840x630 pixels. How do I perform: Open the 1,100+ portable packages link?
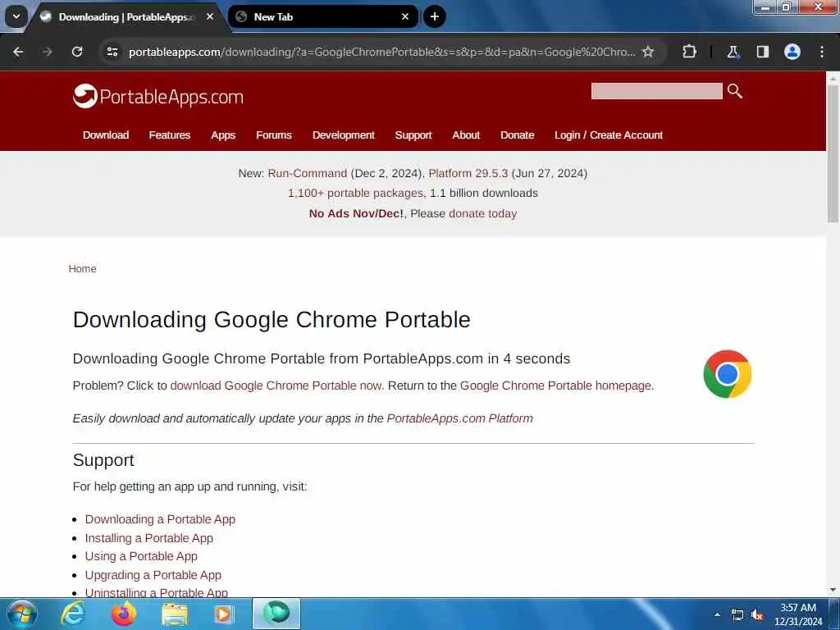pyautogui.click(x=356, y=193)
